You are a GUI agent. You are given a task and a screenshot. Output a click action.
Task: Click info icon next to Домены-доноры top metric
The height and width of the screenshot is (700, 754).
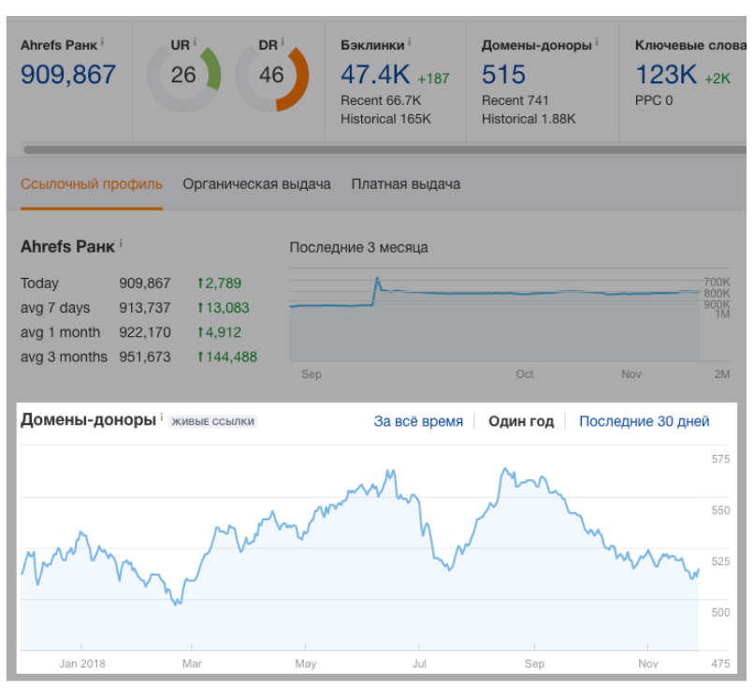tap(597, 43)
